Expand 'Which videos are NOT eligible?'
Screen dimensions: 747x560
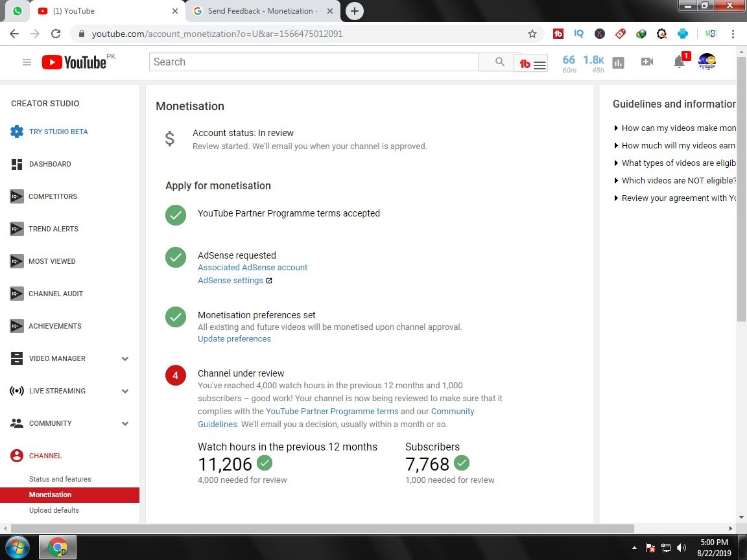(x=674, y=180)
